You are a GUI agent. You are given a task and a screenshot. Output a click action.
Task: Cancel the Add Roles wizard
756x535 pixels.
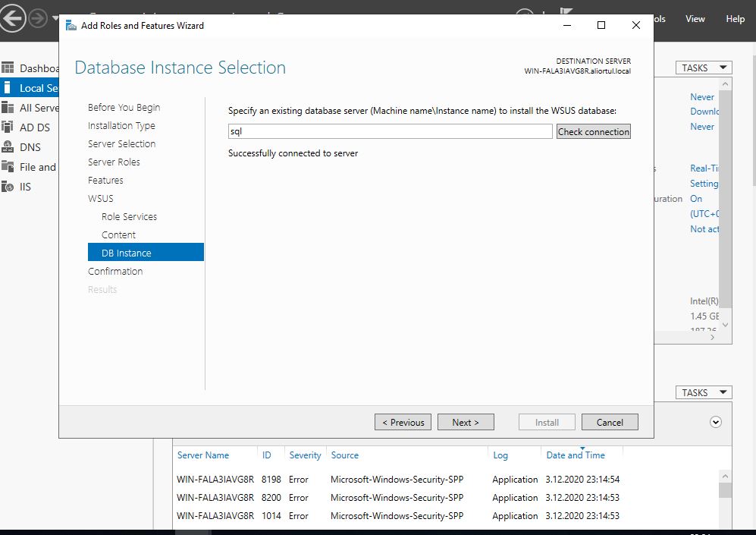click(610, 423)
